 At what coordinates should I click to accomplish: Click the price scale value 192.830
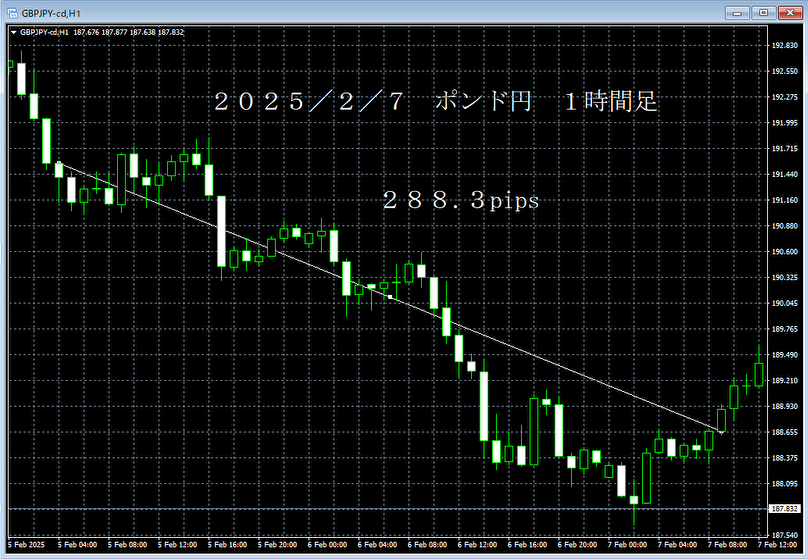[x=784, y=45]
